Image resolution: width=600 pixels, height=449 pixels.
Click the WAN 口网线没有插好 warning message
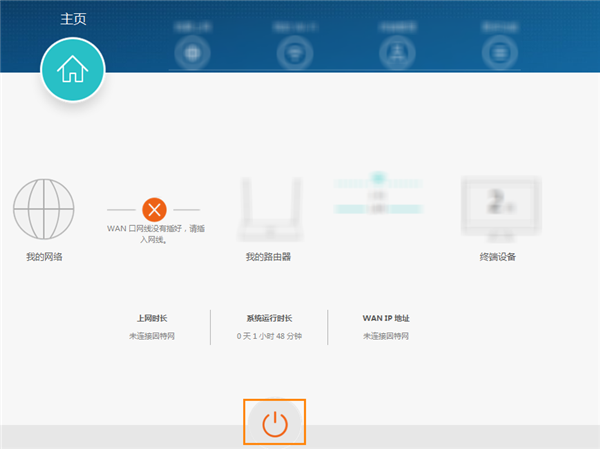[x=156, y=234]
